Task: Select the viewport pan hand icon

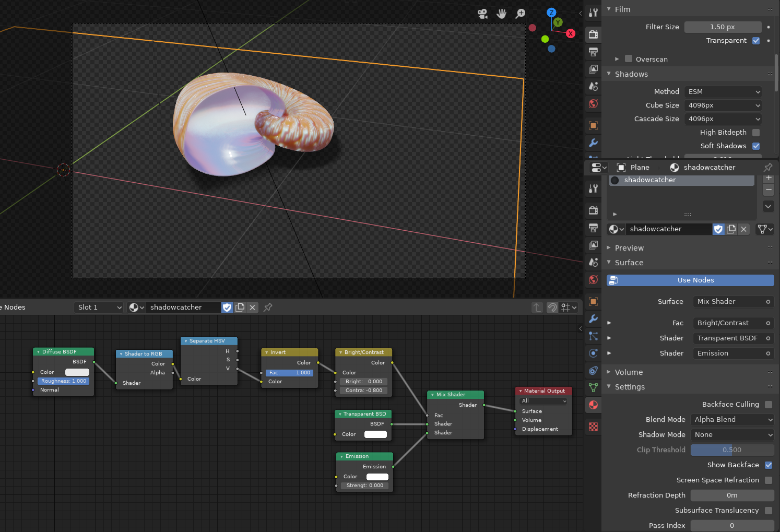Action: click(x=501, y=14)
